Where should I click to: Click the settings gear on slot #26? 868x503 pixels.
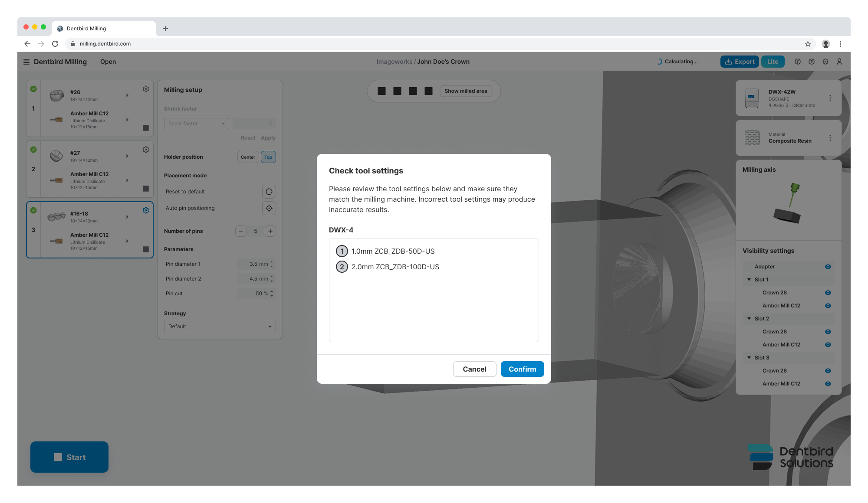[x=146, y=89]
